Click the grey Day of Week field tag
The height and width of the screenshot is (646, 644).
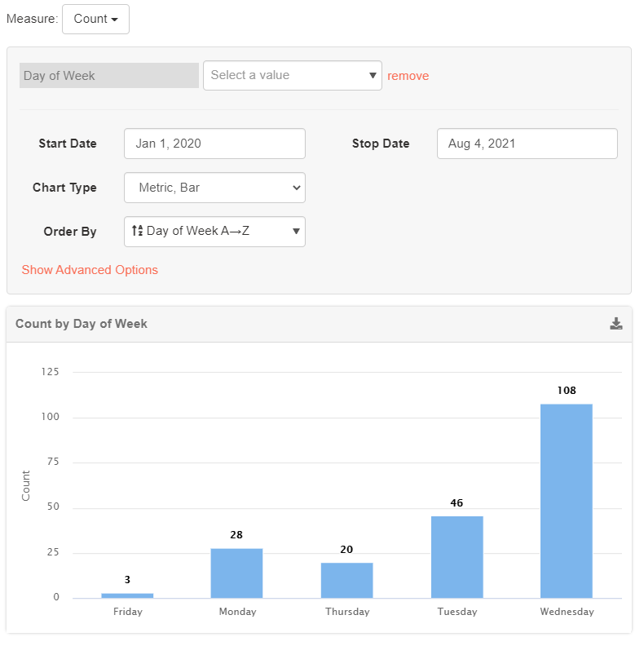point(108,76)
